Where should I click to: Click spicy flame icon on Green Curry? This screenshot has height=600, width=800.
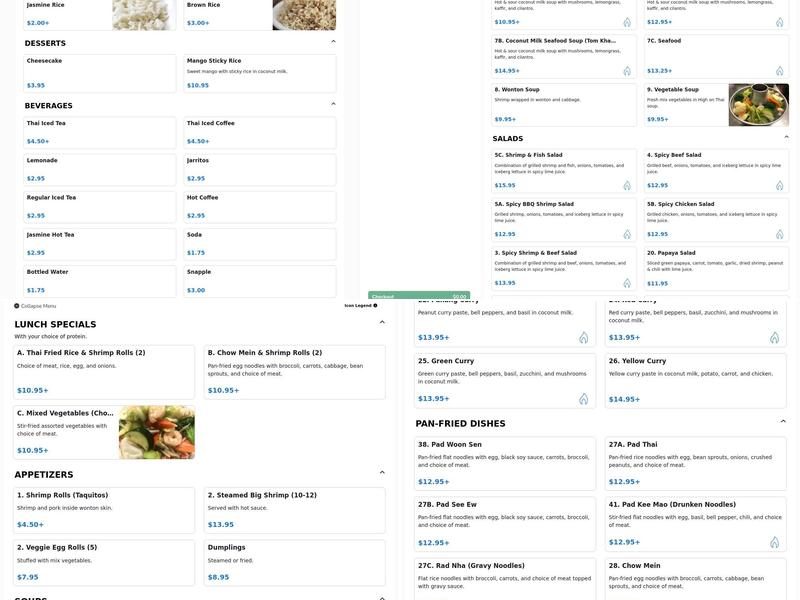coord(583,399)
